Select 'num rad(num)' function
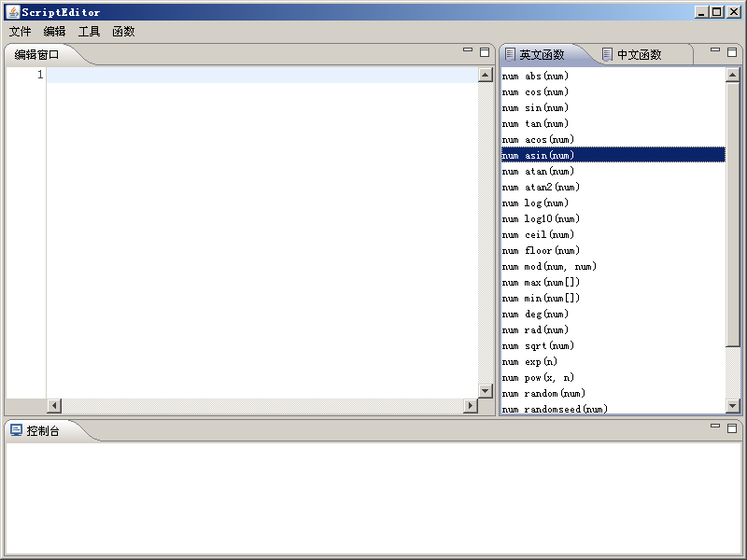 613,330
